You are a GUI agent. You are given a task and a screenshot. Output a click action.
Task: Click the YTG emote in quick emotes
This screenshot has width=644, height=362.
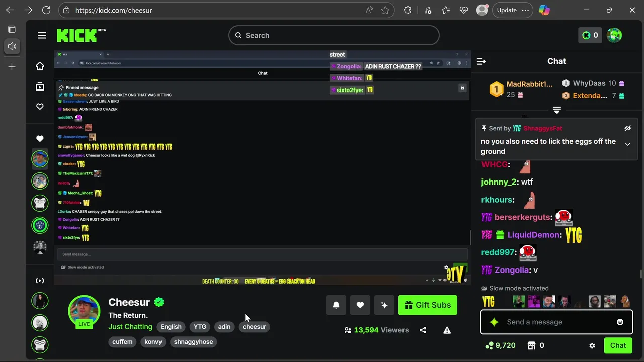point(489,301)
